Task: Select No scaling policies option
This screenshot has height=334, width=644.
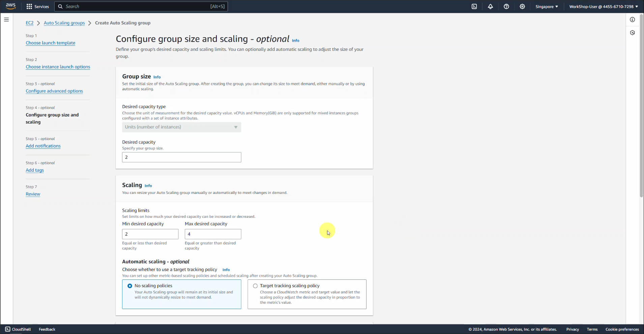Action: 130,286
